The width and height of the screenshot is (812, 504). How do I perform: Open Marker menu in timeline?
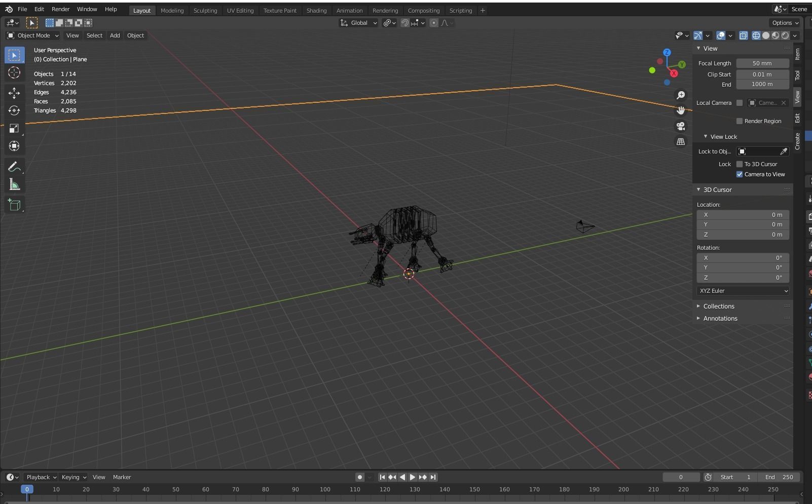122,477
